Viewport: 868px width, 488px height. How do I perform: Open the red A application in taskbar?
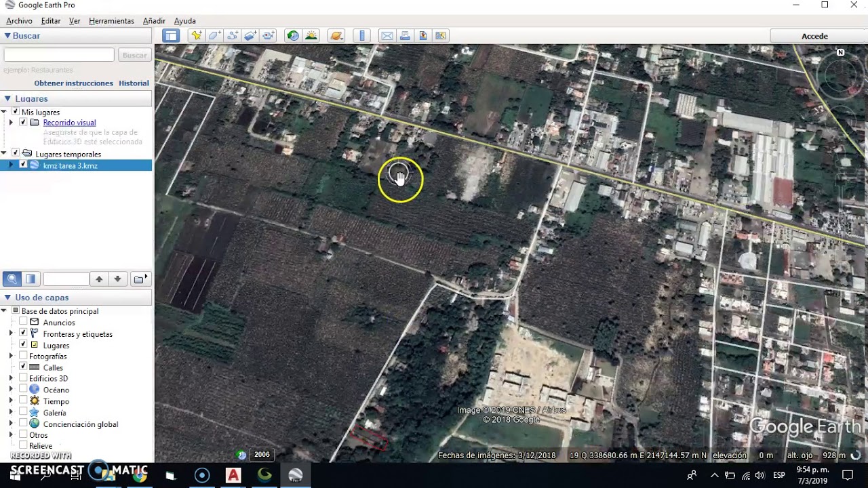pyautogui.click(x=233, y=475)
